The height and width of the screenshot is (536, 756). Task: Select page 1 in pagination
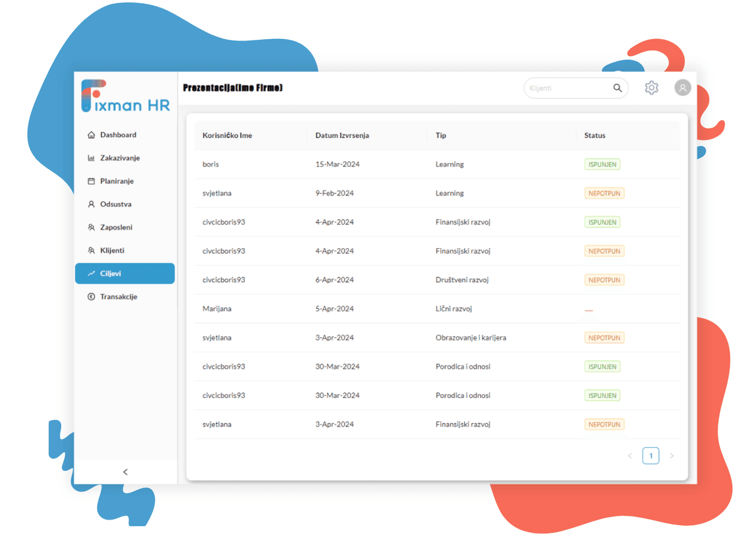(x=651, y=455)
